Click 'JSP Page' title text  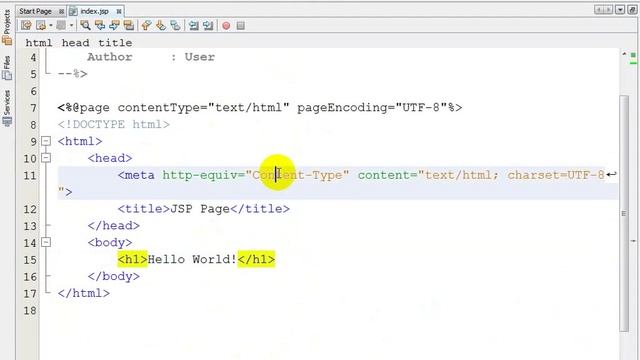(x=200, y=209)
